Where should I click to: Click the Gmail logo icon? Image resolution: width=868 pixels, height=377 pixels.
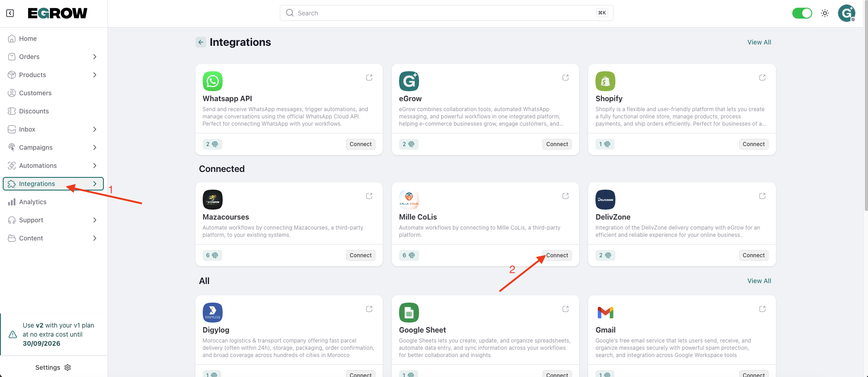click(605, 313)
